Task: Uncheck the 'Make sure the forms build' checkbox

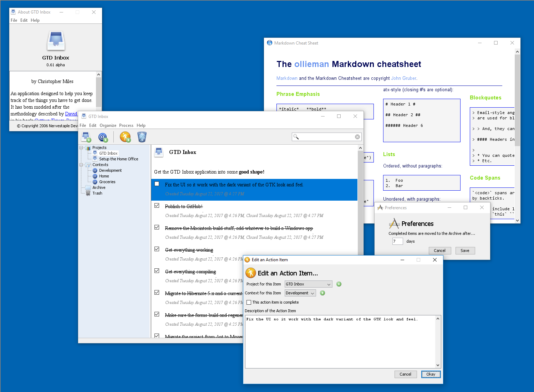Action: click(157, 314)
